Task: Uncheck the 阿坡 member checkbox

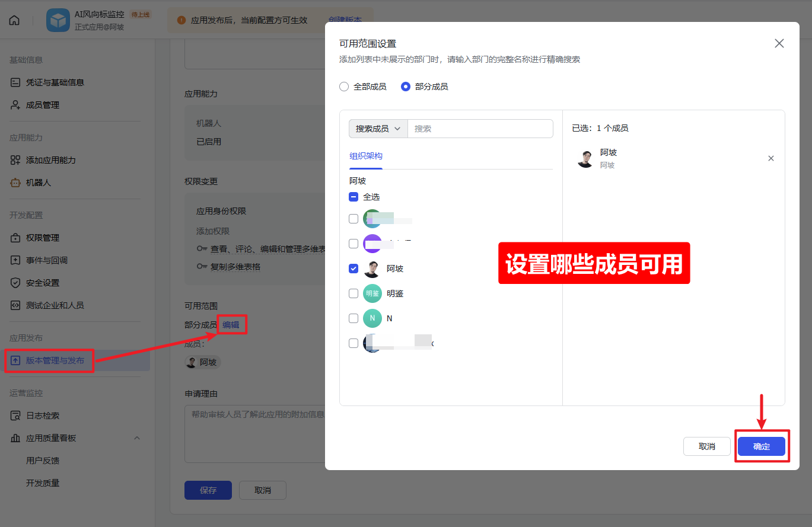Action: (354, 269)
